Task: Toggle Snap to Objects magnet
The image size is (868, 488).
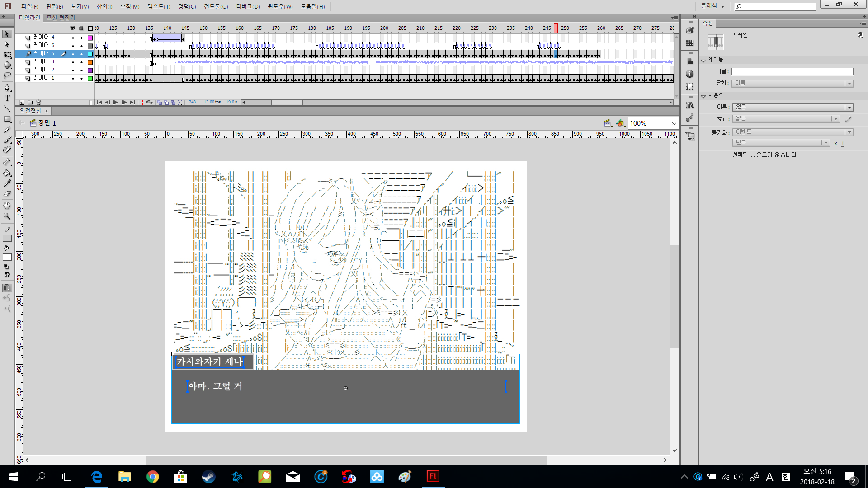Action: coord(7,288)
